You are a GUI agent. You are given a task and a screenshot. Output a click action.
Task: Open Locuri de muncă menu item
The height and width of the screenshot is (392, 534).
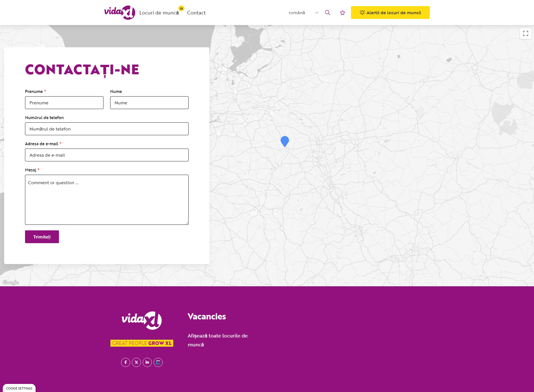pyautogui.click(x=159, y=13)
